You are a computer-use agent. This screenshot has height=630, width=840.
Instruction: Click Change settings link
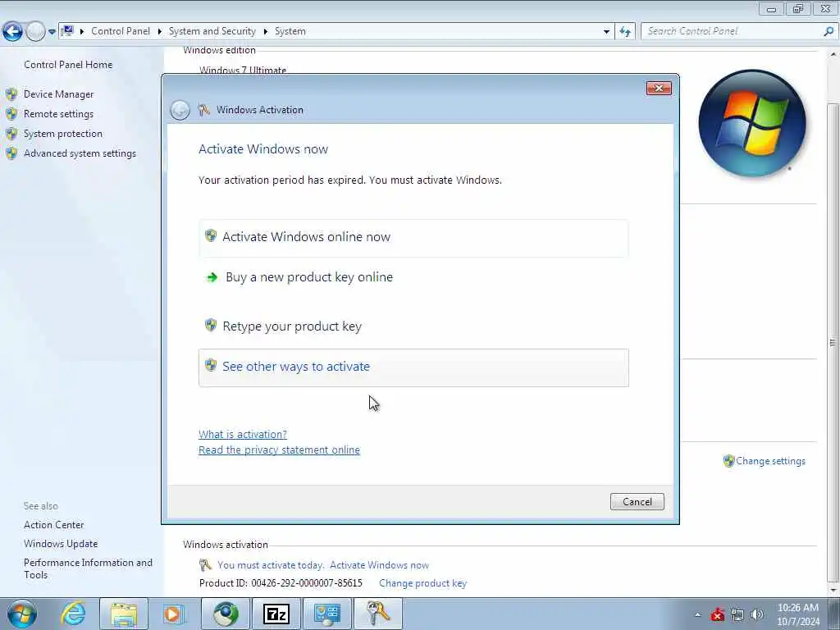(x=770, y=461)
